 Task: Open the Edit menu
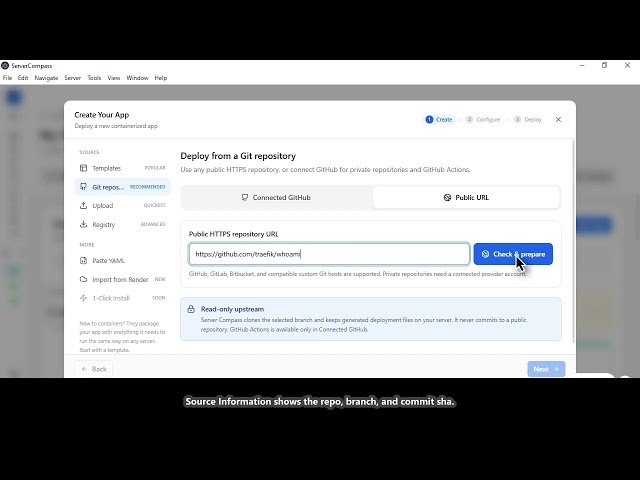(x=23, y=78)
